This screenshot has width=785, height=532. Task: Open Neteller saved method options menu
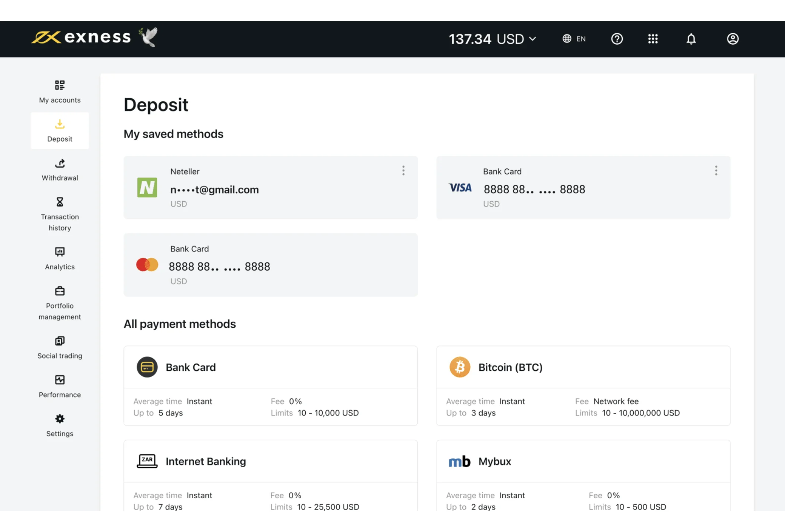(x=404, y=171)
